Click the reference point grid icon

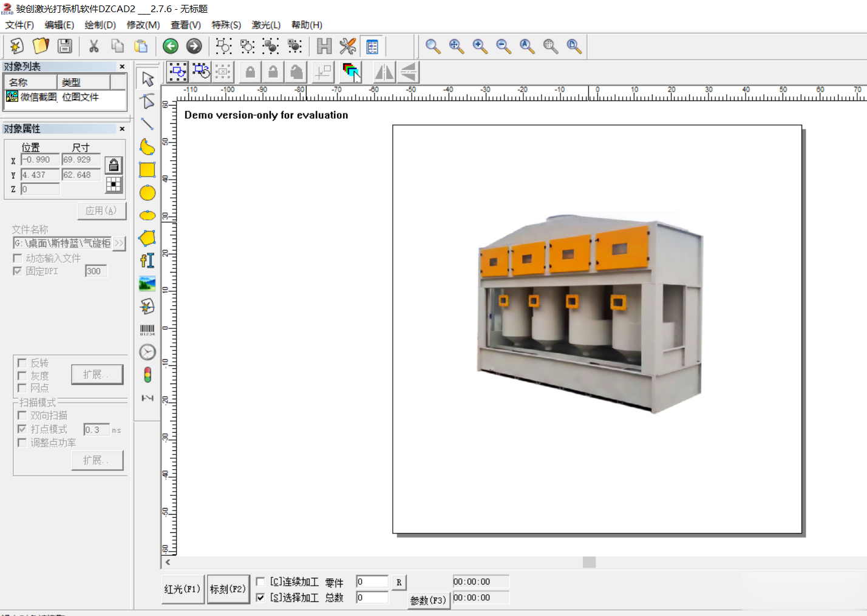(x=114, y=184)
